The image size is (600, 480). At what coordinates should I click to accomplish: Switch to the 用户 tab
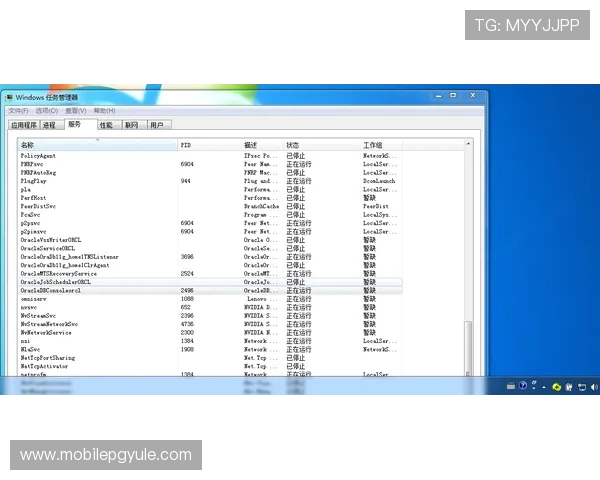[x=159, y=125]
